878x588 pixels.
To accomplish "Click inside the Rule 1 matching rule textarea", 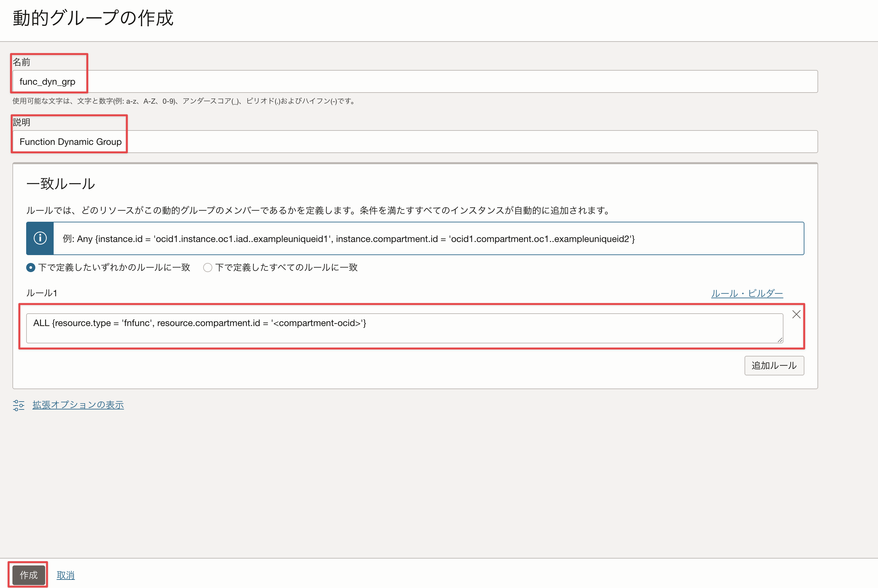I will [x=404, y=328].
